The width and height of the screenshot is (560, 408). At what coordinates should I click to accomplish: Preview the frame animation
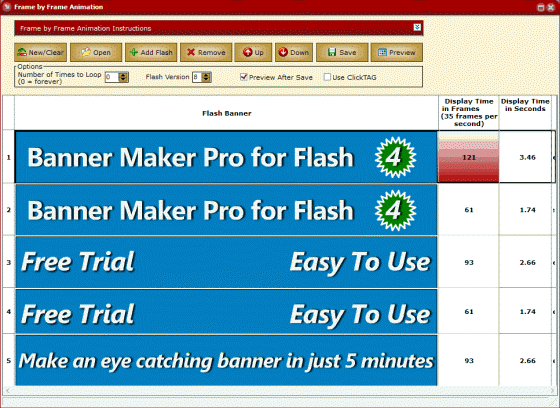(x=397, y=53)
